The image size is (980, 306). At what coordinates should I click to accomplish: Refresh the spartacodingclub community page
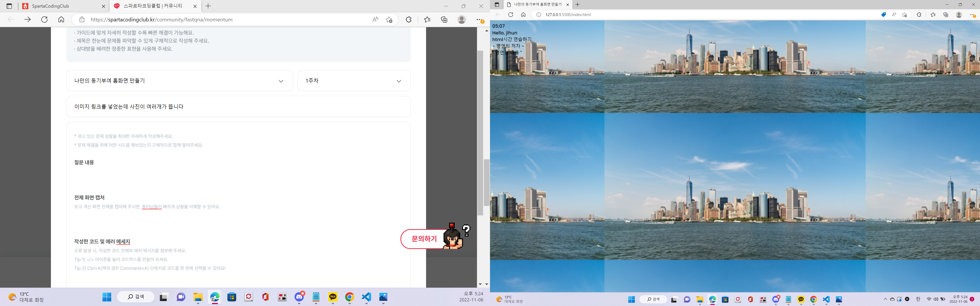click(45, 19)
